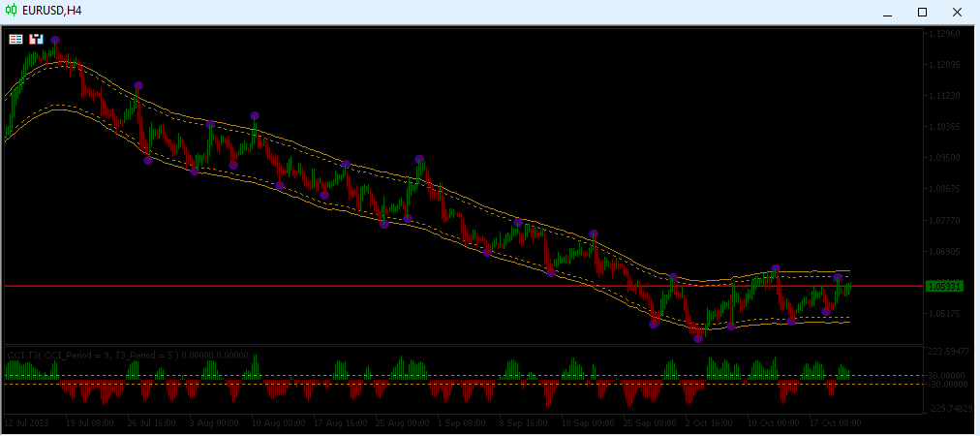
Task: Click the 1 Sep 08:00 date label
Action: [x=462, y=422]
